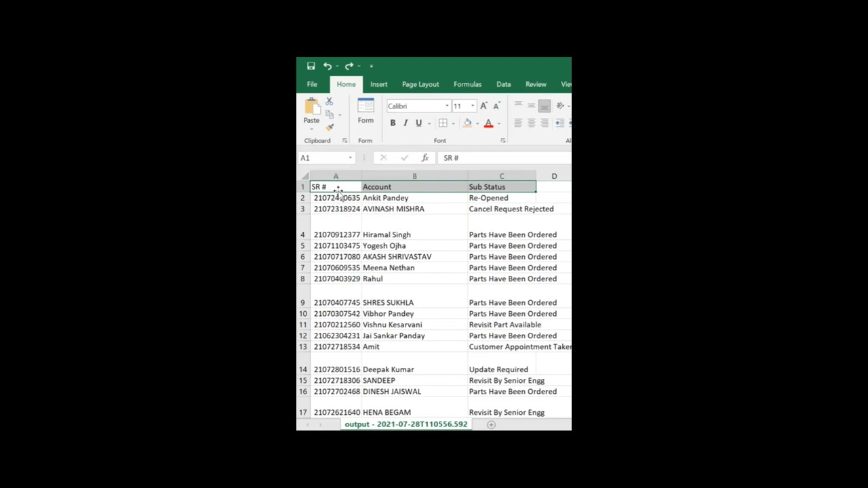
Task: Select column B header
Action: click(x=414, y=176)
